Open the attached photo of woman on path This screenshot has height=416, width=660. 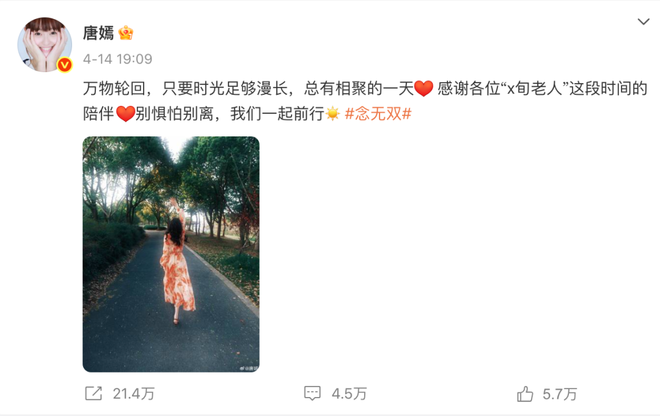[x=171, y=254]
